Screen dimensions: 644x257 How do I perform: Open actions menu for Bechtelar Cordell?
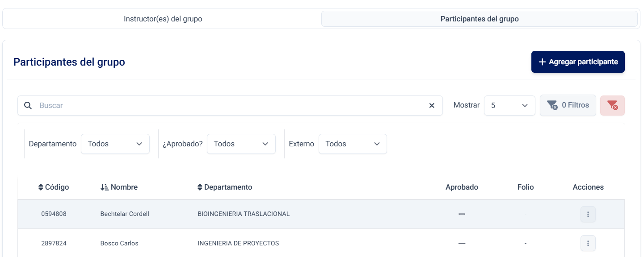tap(588, 214)
